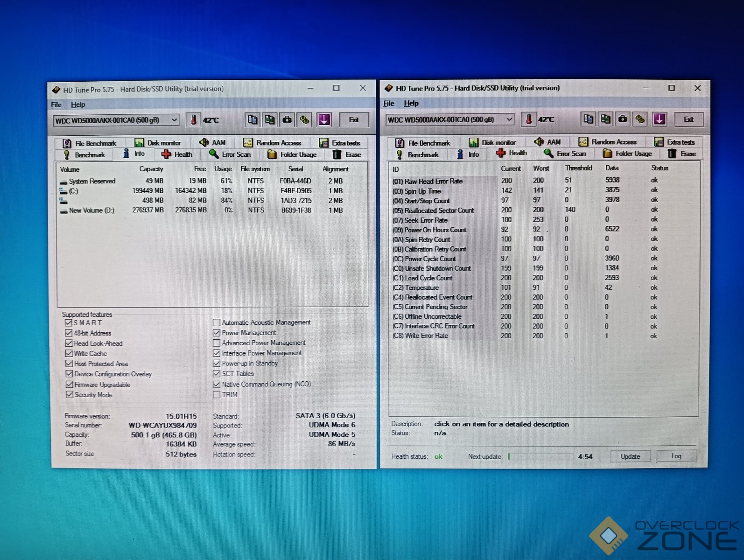This screenshot has width=744, height=560.
Task: Click purple download arrow icon in right window
Action: point(659,119)
